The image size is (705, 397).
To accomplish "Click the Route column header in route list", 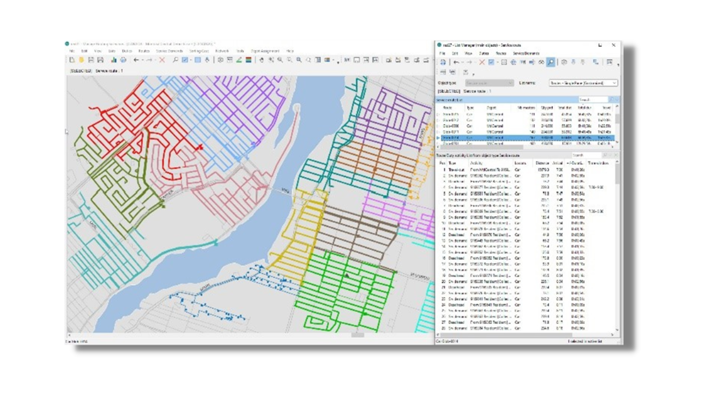I will 448,108.
